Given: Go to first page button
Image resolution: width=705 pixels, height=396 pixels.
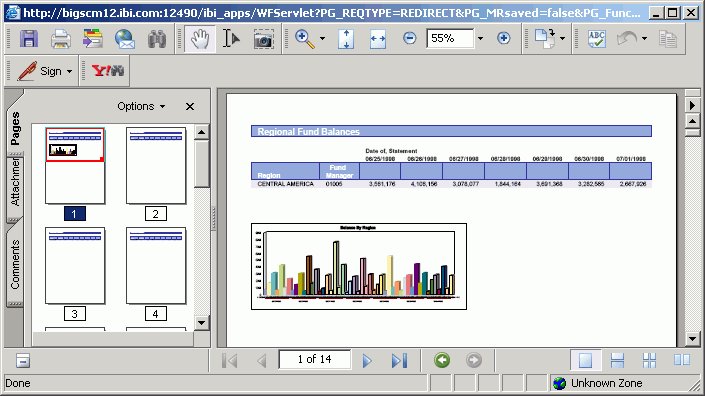Looking at the screenshot, I should (230, 360).
